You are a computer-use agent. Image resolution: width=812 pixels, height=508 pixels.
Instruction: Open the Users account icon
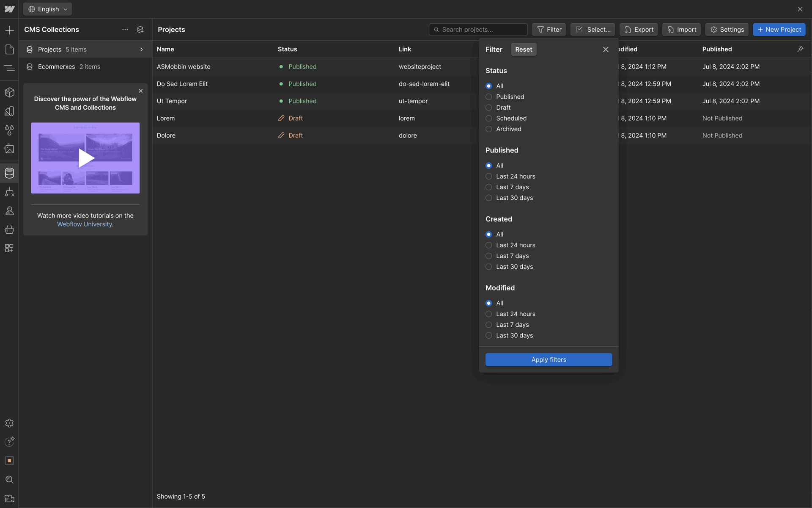pyautogui.click(x=9, y=211)
